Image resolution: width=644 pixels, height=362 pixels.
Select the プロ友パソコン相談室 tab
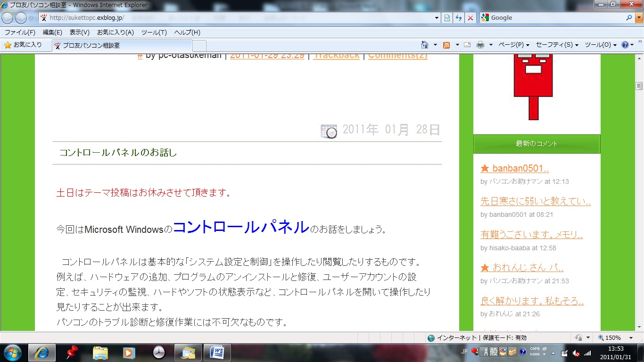tap(122, 46)
